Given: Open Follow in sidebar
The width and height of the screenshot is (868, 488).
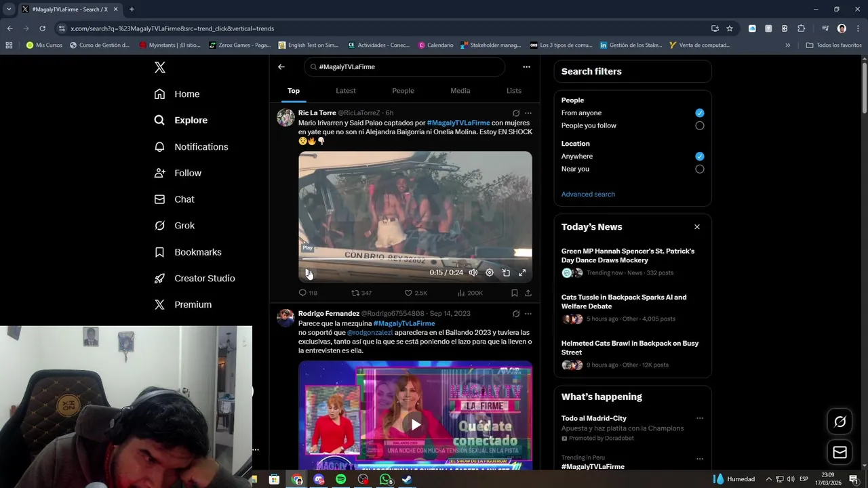Looking at the screenshot, I should [x=178, y=173].
